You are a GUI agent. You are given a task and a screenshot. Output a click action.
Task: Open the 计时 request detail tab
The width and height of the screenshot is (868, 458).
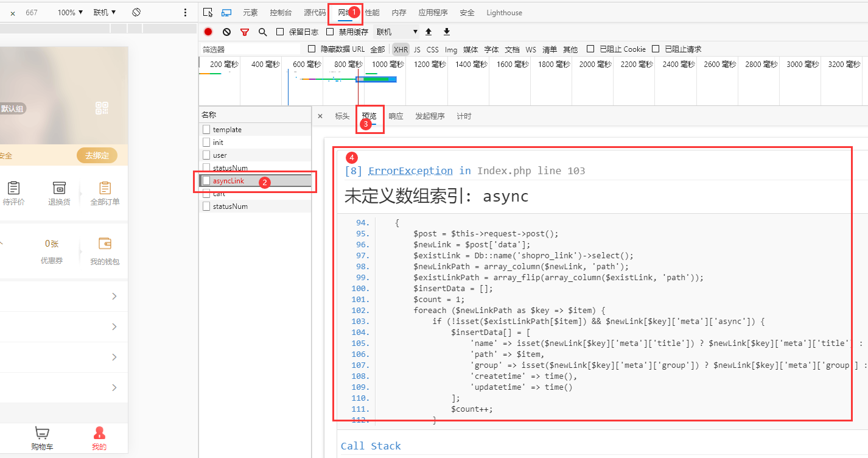pos(464,116)
